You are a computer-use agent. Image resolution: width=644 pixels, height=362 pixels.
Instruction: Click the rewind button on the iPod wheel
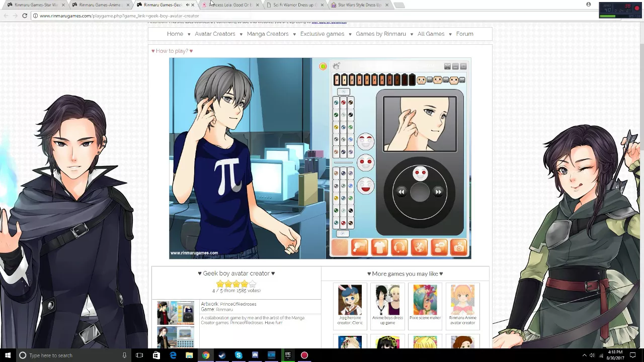(401, 192)
